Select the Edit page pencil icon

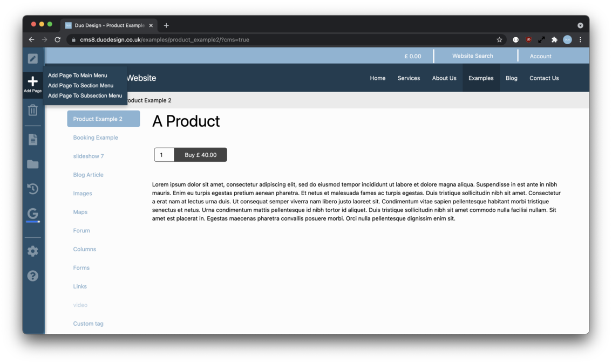pyautogui.click(x=32, y=58)
